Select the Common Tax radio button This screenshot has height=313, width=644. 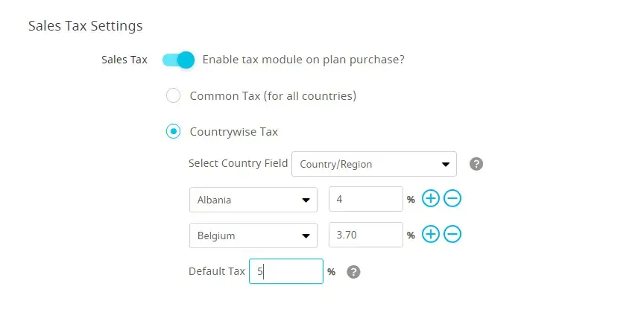point(173,96)
